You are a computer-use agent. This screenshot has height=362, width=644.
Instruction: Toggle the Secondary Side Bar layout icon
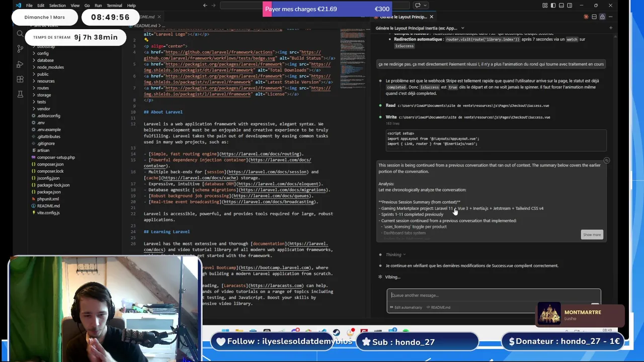coord(570,6)
